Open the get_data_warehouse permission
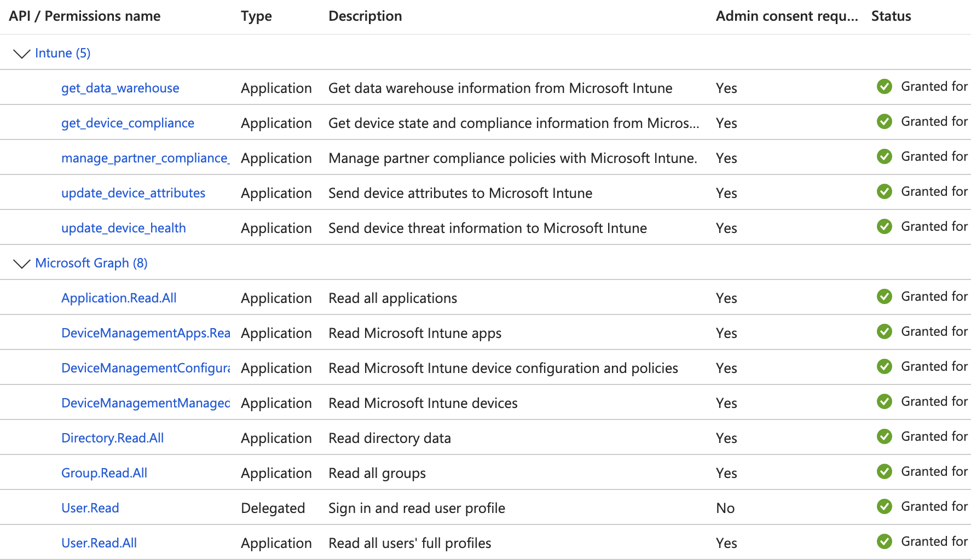The height and width of the screenshot is (560, 971). tap(120, 88)
